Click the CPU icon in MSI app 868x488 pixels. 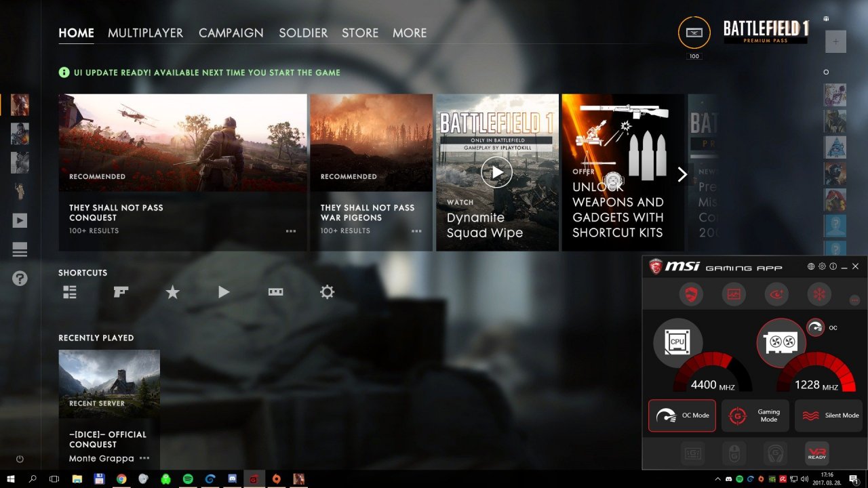click(677, 343)
